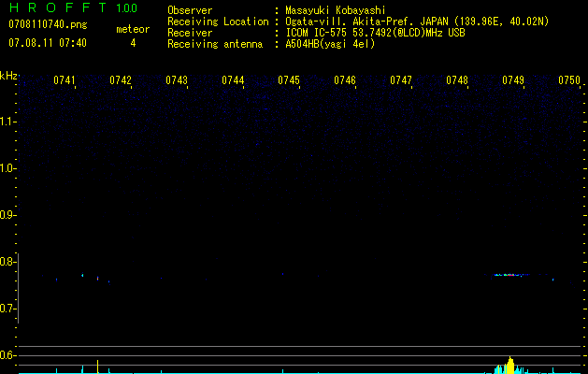This screenshot has width=588, height=374.
Task: Click the meteor label
Action: pyautogui.click(x=133, y=29)
